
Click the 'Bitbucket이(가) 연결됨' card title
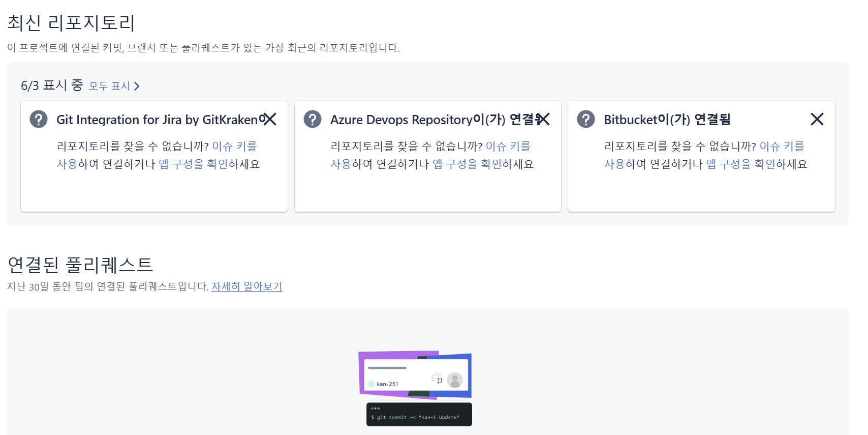(x=667, y=120)
